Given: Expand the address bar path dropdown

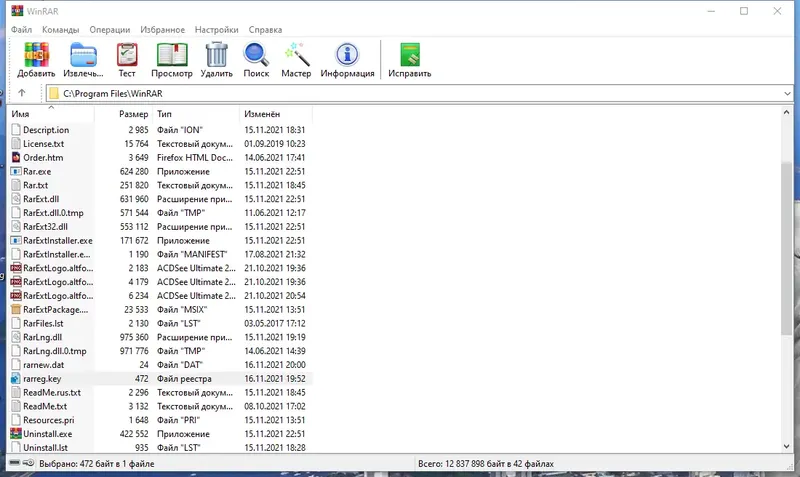Looking at the screenshot, I should click(x=787, y=93).
